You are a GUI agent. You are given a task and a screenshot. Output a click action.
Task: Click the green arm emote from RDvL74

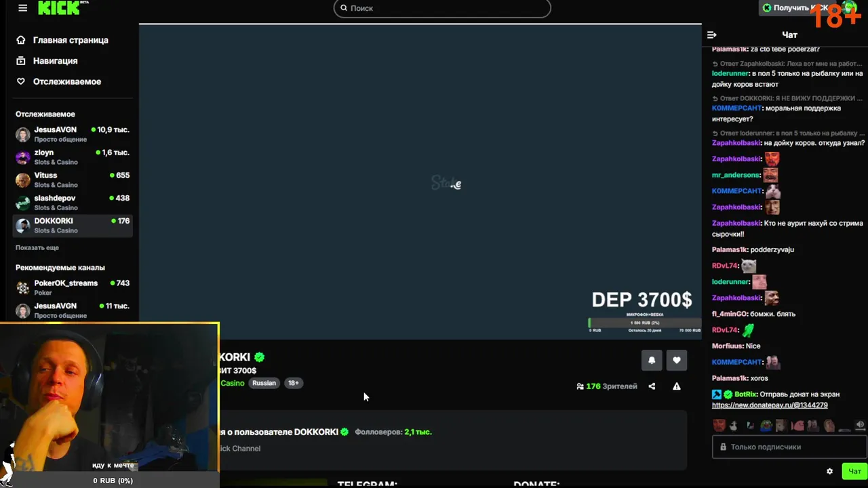point(748,330)
